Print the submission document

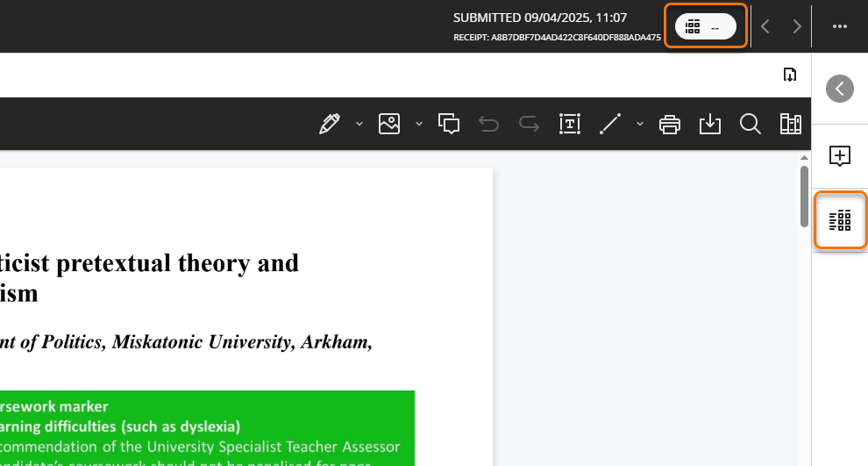[x=670, y=125]
